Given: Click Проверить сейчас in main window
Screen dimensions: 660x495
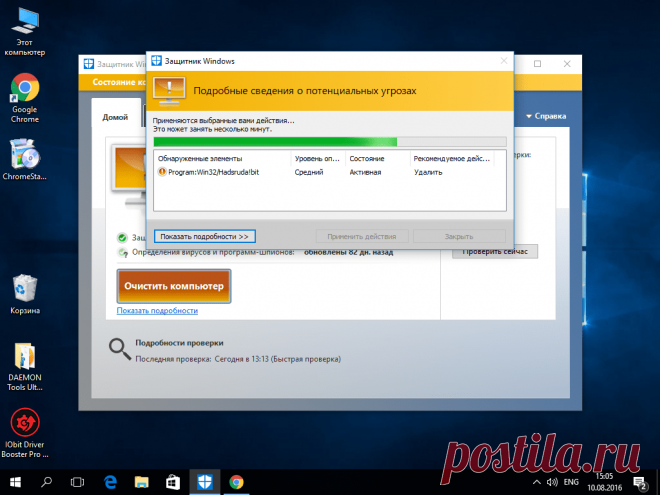Looking at the screenshot, I should pyautogui.click(x=495, y=252).
